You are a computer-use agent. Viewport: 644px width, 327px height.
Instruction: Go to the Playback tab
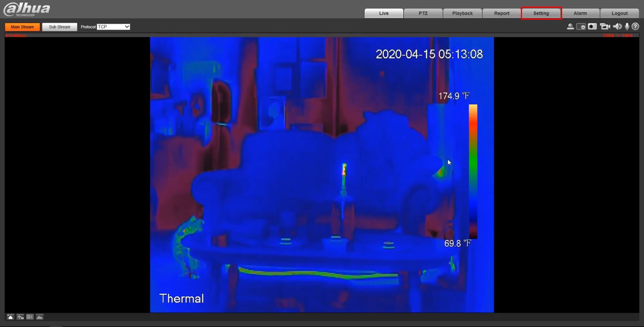463,13
